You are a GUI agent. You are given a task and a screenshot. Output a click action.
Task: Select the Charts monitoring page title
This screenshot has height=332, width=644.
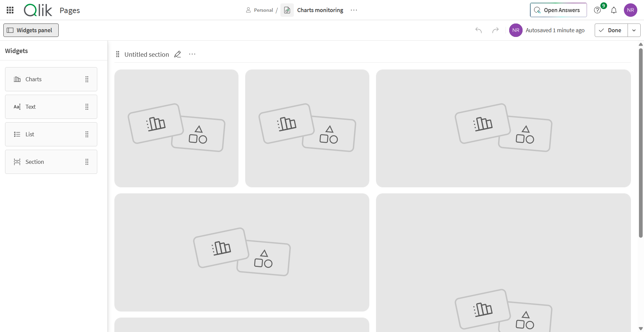(x=320, y=10)
